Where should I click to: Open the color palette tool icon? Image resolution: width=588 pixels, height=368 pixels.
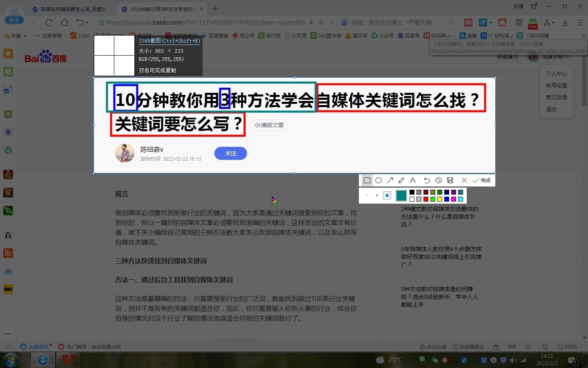(x=439, y=180)
